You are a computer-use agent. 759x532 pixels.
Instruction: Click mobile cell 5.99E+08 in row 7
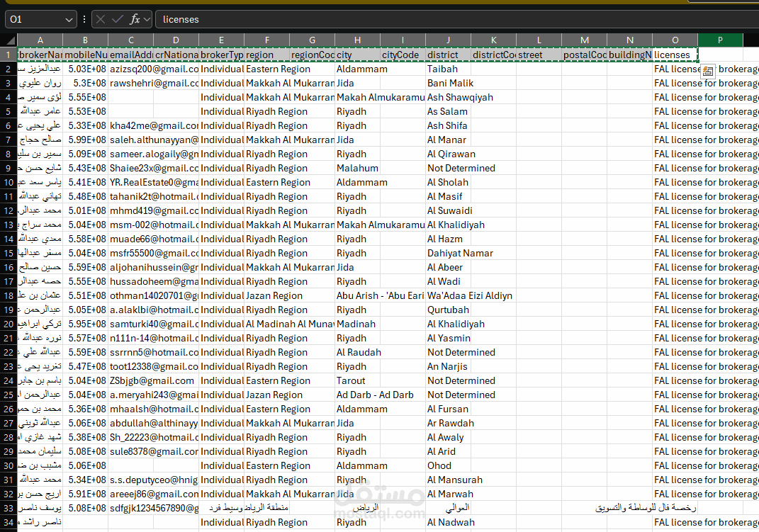pos(85,140)
